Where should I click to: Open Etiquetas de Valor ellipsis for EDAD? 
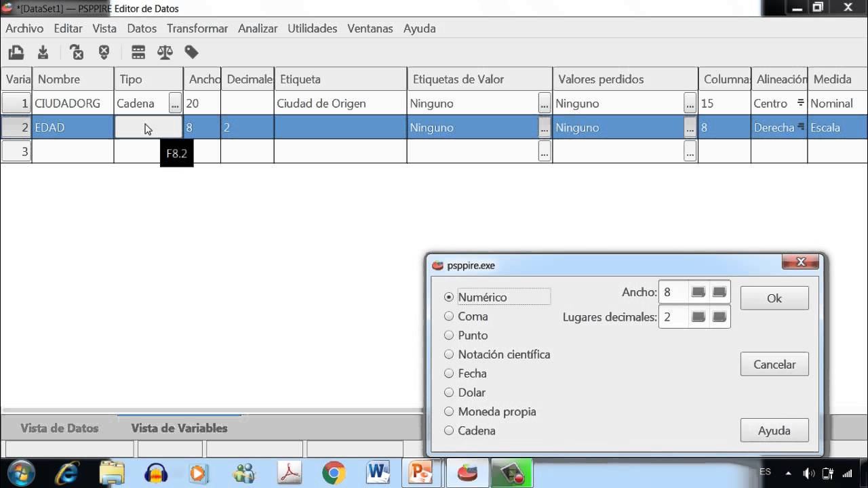coord(545,127)
